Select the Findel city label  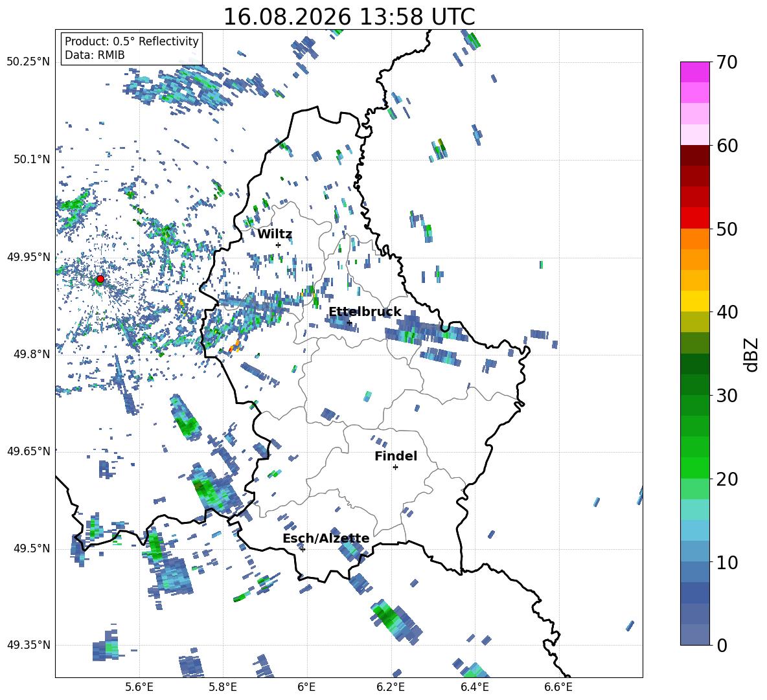point(396,456)
